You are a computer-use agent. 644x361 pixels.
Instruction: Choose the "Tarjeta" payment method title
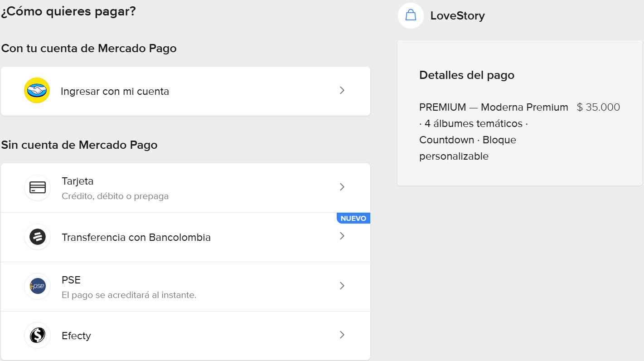point(77,181)
